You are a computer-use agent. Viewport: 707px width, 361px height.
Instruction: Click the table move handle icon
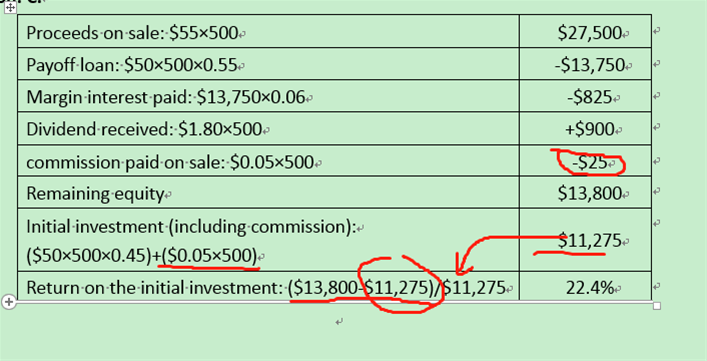(x=10, y=7)
